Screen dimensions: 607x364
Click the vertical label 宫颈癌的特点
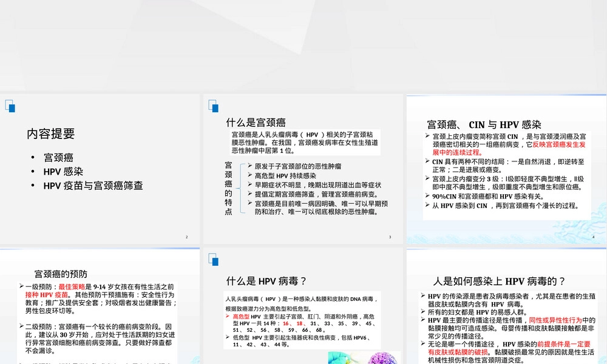228,188
